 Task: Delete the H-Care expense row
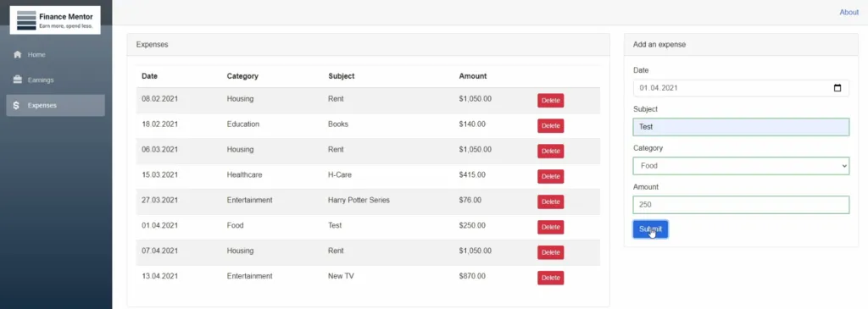tap(550, 176)
